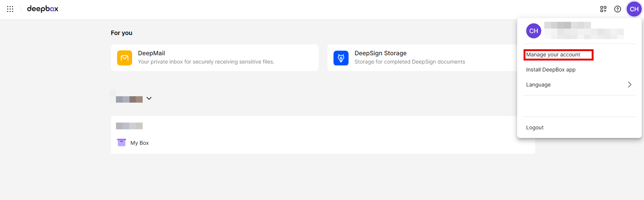
Task: Log out using the Logout option
Action: coord(535,127)
